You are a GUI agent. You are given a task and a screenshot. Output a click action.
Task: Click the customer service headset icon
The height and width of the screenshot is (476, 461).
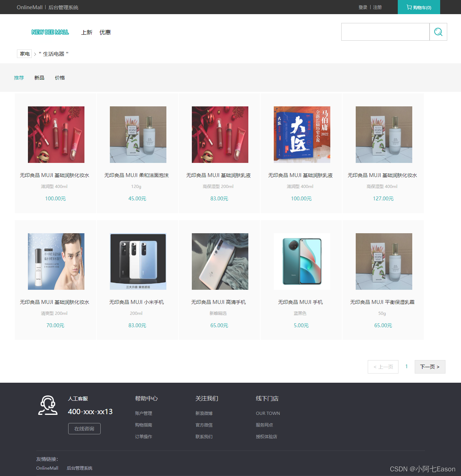coord(48,405)
